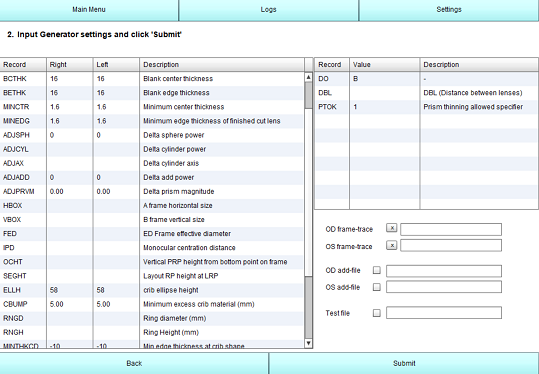Tick the Test file checkbox
Image resolution: width=539 pixels, height=374 pixels.
(x=377, y=313)
